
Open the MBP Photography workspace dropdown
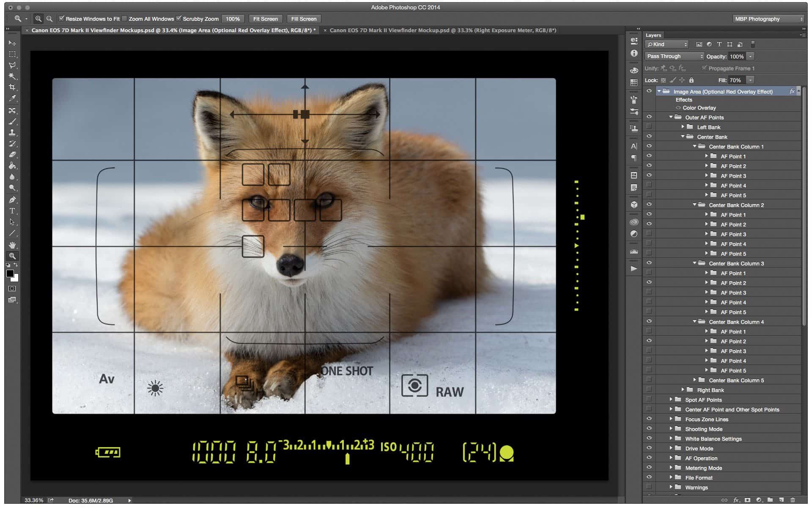[x=768, y=19]
